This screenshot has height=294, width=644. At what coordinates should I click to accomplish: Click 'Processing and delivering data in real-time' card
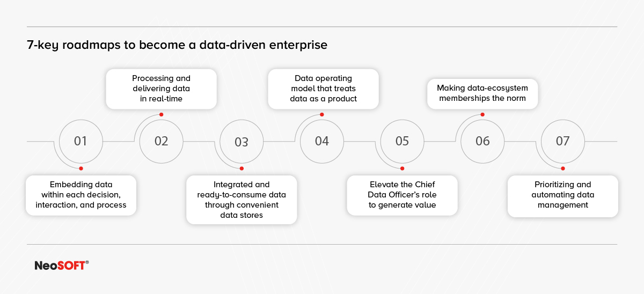click(x=161, y=89)
